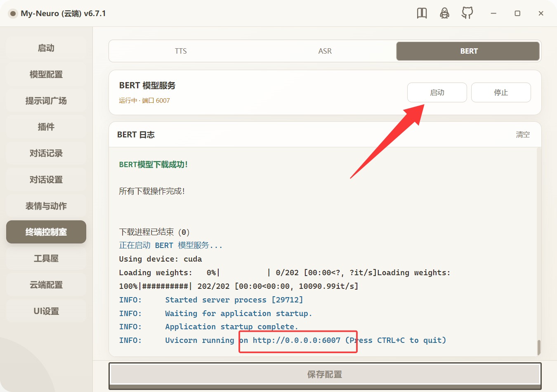Click the 'Using device: cuda' log line
The image size is (557, 392).
160,259
